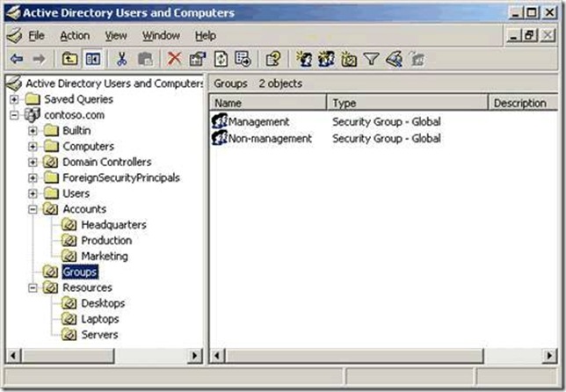Expand the Domain Controllers node
This screenshot has height=392, width=566.
(x=33, y=162)
